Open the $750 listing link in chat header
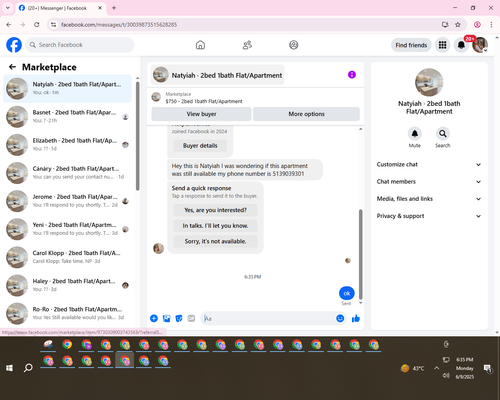This screenshot has width=500, height=400. click(204, 101)
